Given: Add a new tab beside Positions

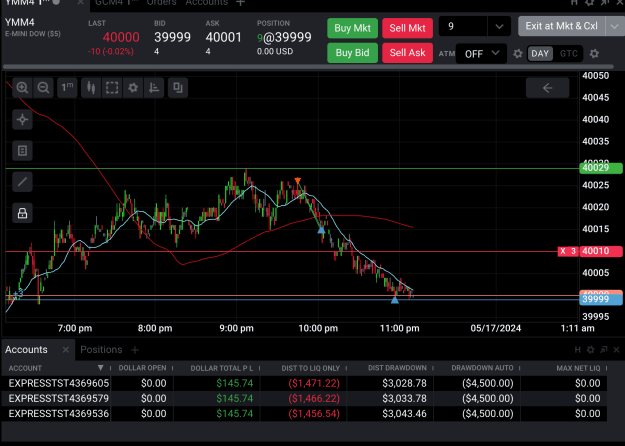Looking at the screenshot, I should pyautogui.click(x=135, y=350).
